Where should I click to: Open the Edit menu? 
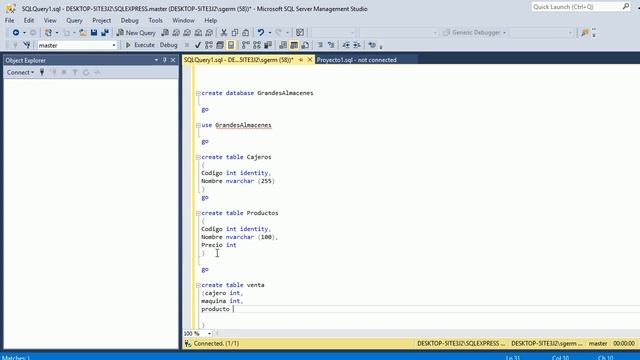(x=29, y=20)
